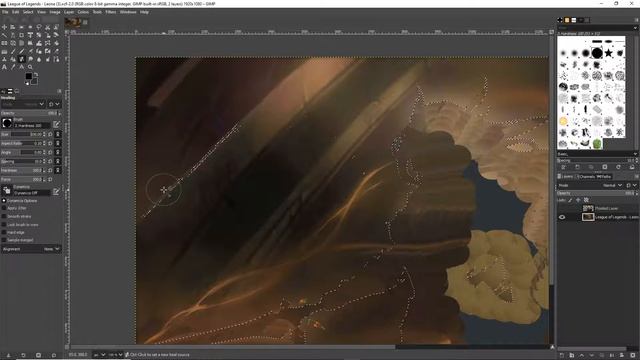This screenshot has width=640, height=360.
Task: Open the Select menu
Action: (28, 12)
